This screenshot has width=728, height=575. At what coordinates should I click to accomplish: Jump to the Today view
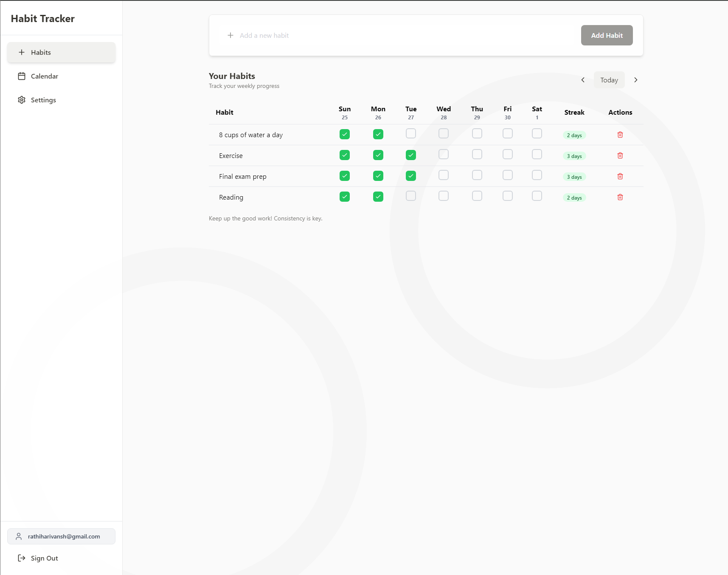(609, 80)
